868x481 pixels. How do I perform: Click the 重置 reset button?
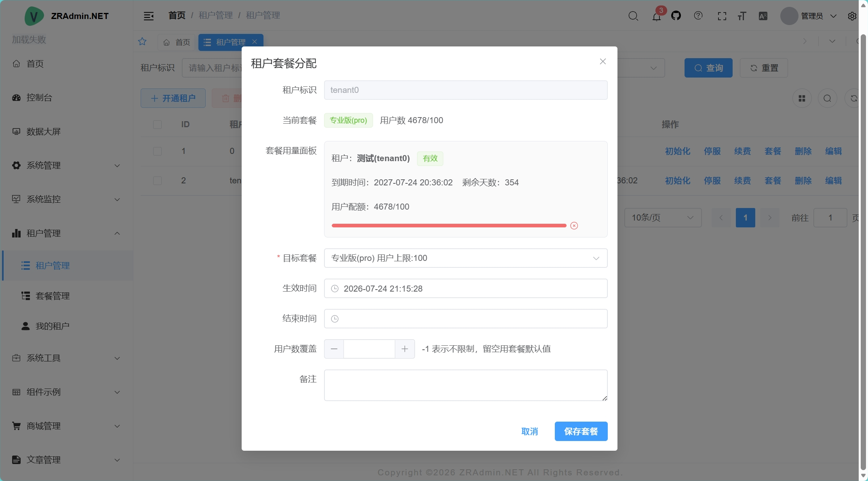coord(764,68)
